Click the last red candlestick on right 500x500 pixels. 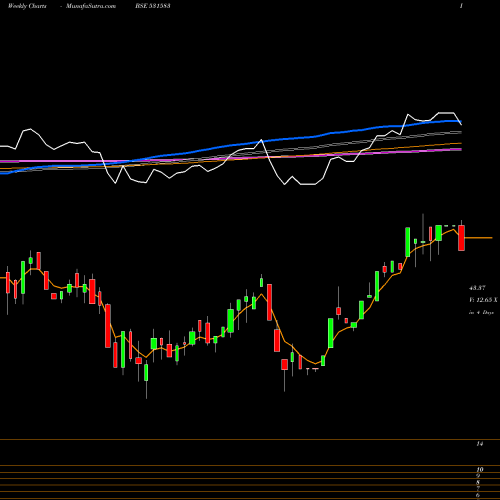click(x=461, y=238)
